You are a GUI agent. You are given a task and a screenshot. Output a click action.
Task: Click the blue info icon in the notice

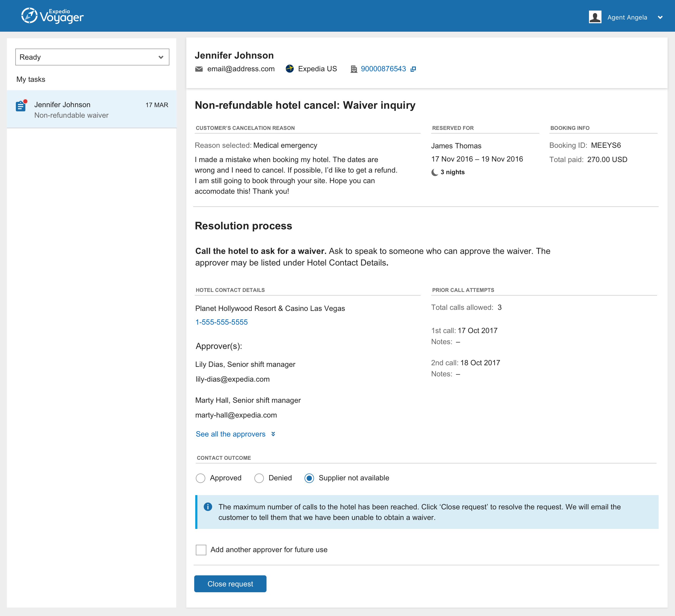(x=208, y=506)
